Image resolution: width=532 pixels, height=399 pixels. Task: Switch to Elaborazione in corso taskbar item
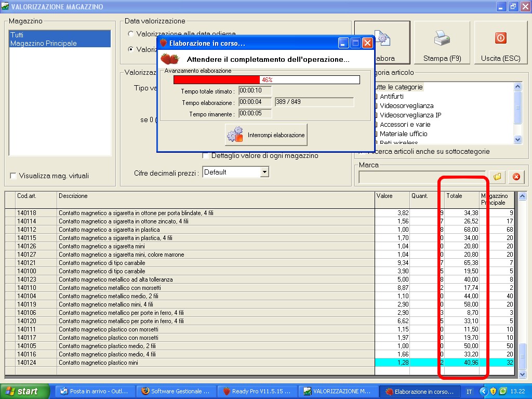coord(419,392)
